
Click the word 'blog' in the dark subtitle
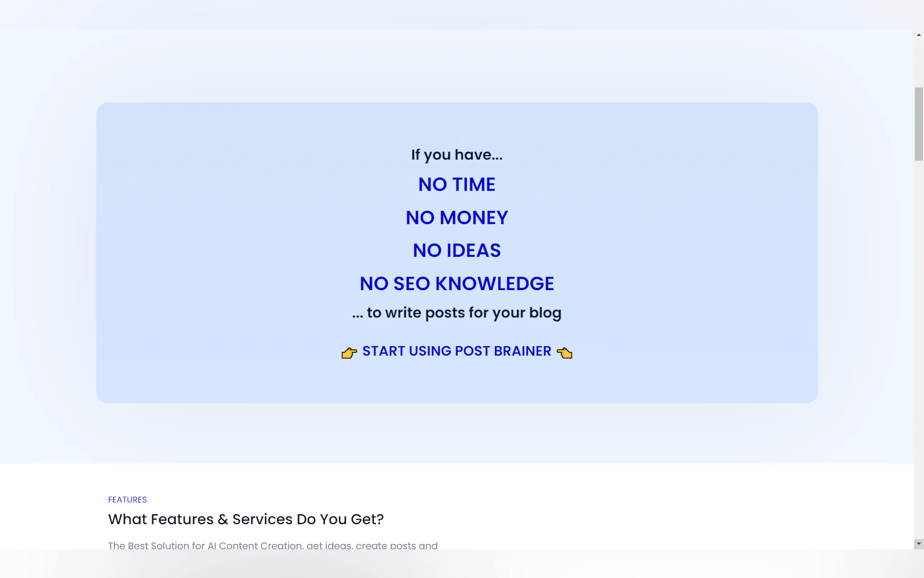point(545,313)
